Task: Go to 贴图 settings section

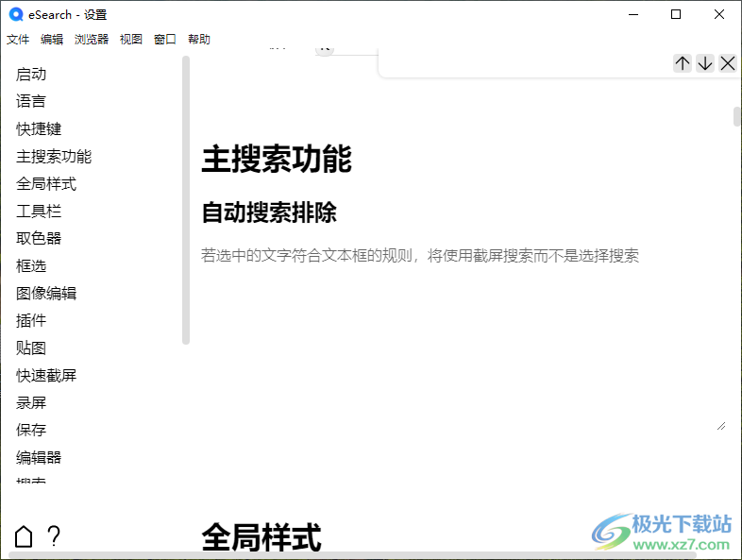Action: pyautogui.click(x=31, y=348)
